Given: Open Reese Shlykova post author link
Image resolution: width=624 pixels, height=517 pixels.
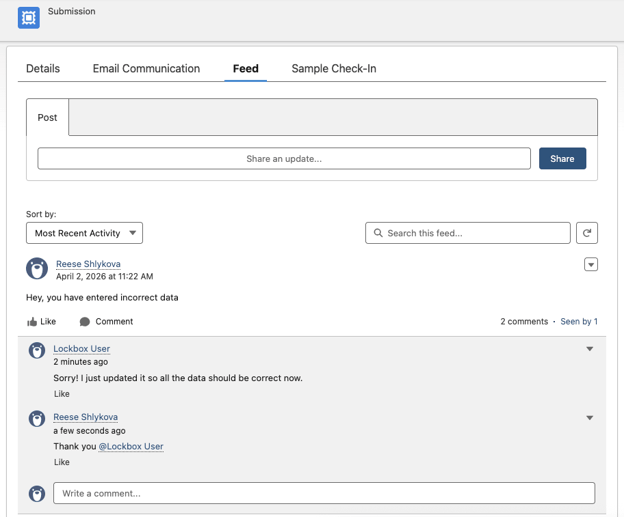Looking at the screenshot, I should click(x=88, y=264).
